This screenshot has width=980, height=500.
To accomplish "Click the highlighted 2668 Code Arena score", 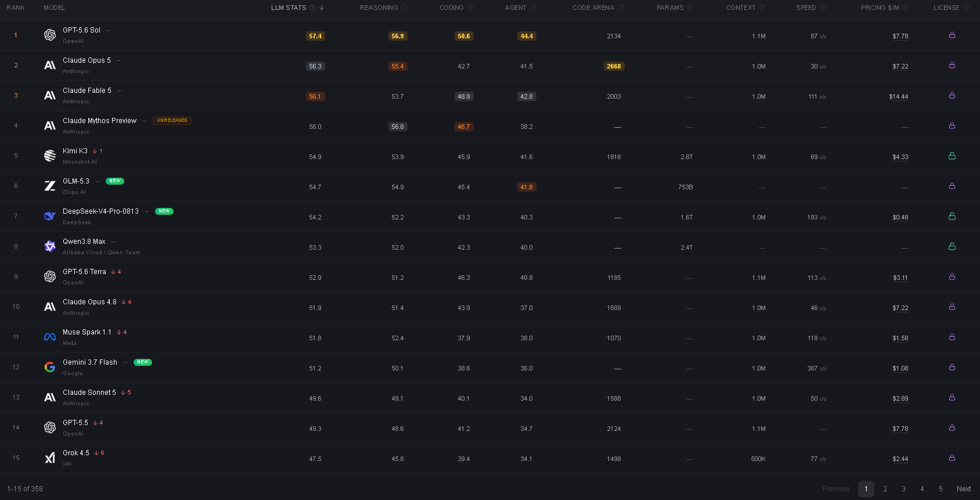I will (614, 66).
